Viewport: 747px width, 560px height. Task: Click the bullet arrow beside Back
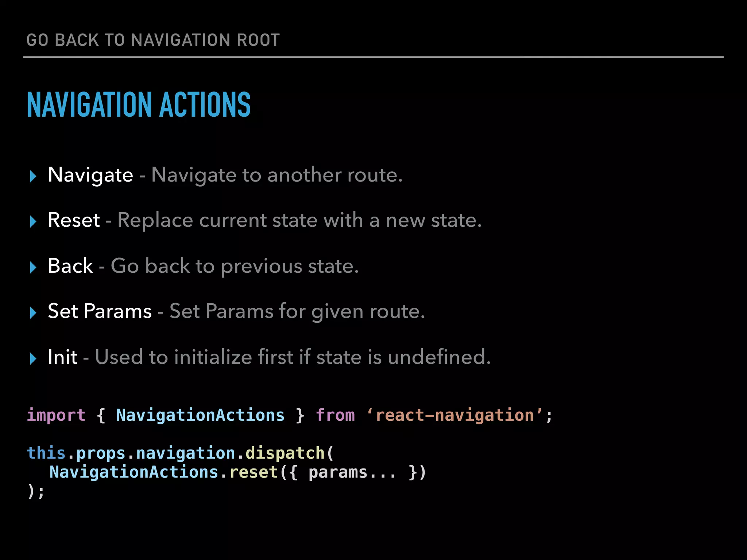coord(33,267)
